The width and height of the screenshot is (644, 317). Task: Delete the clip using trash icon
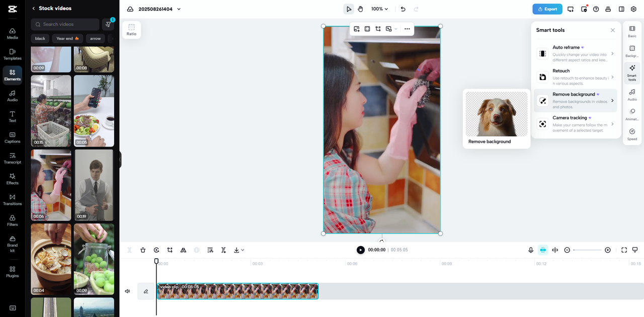tap(143, 250)
